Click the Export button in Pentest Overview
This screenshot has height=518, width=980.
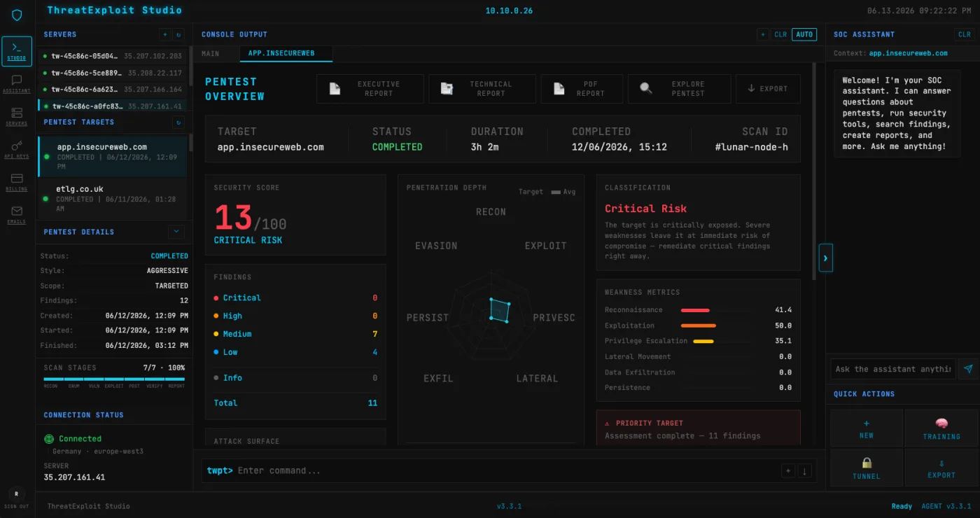768,89
